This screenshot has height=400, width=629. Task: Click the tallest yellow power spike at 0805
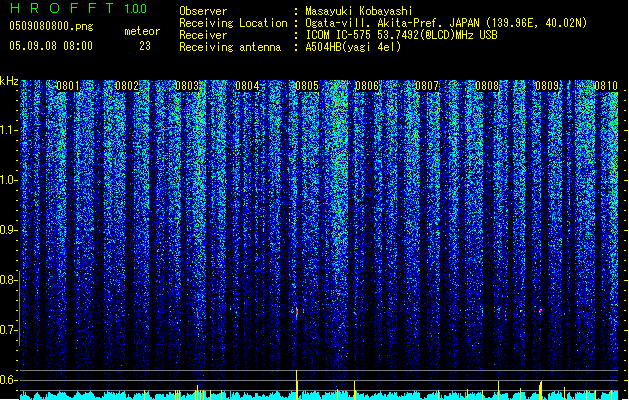(296, 385)
